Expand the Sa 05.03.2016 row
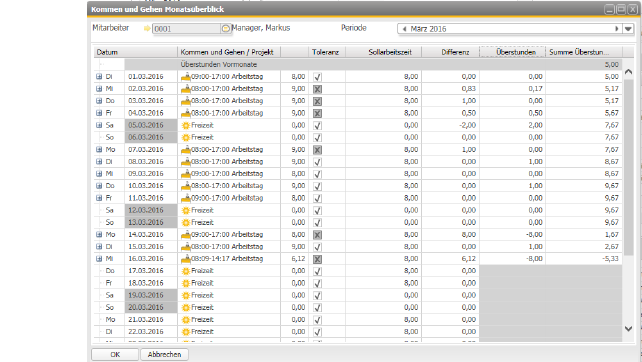Image resolution: width=642 pixels, height=362 pixels. click(99, 125)
